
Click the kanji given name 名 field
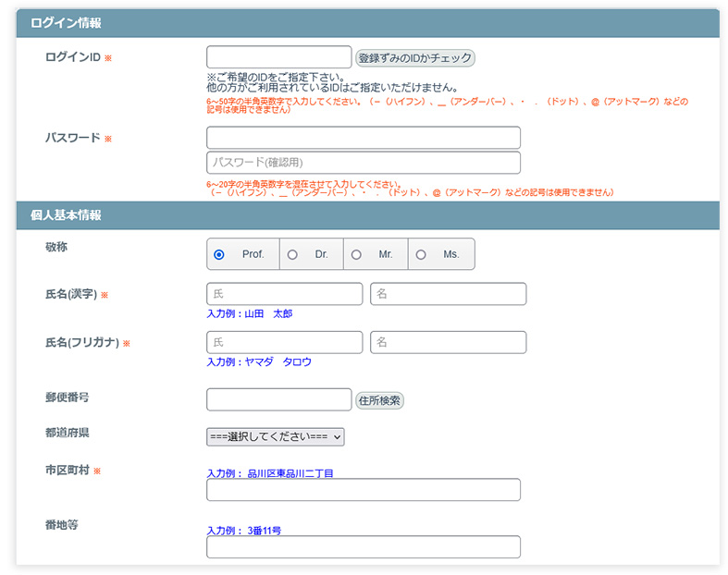point(448,294)
